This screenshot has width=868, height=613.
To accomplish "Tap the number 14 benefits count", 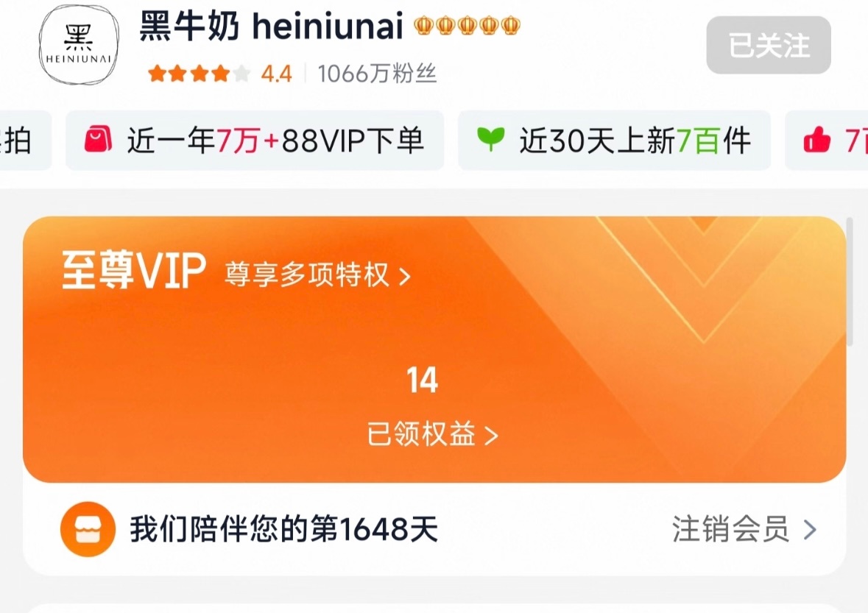I will (423, 380).
